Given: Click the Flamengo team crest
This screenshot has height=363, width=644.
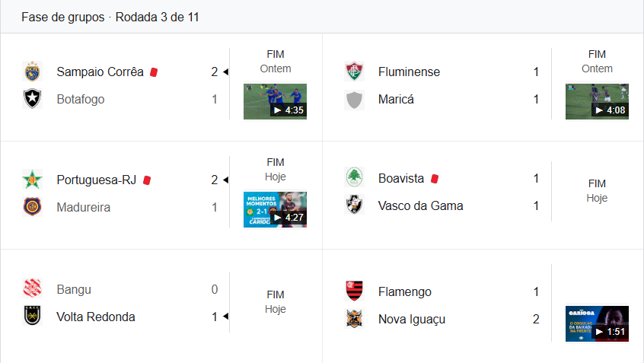Looking at the screenshot, I should (354, 291).
